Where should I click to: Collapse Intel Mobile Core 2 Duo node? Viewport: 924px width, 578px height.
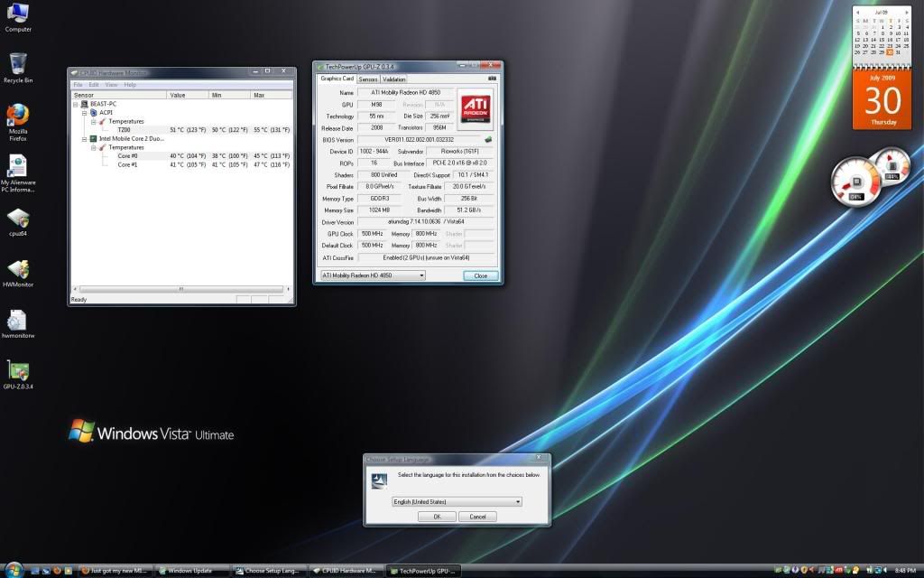(84, 139)
